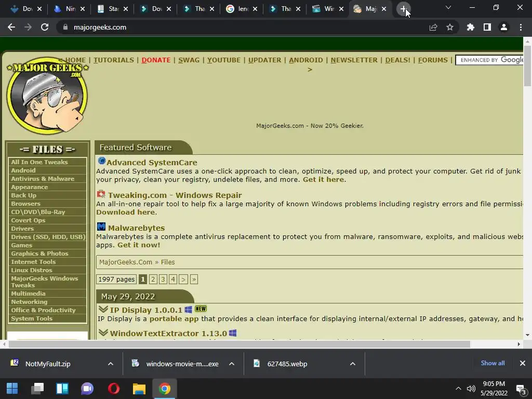Open Windows Start menu
The image size is (532, 399).
point(12,389)
